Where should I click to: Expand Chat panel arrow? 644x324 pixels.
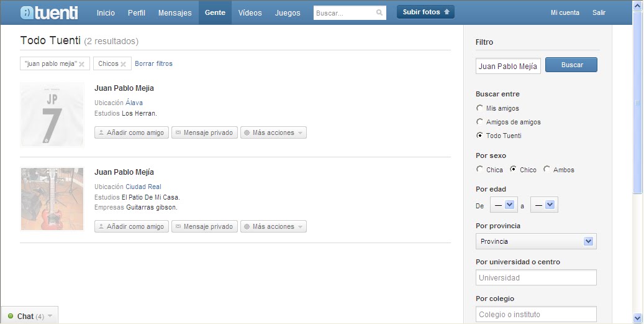[x=50, y=316]
